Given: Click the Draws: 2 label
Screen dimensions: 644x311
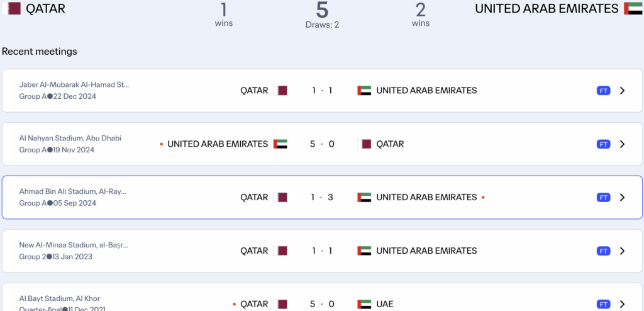Looking at the screenshot, I should [x=322, y=25].
